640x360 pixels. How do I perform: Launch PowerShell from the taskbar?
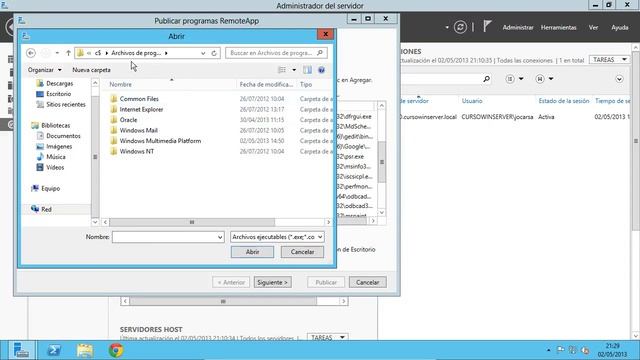(x=54, y=350)
